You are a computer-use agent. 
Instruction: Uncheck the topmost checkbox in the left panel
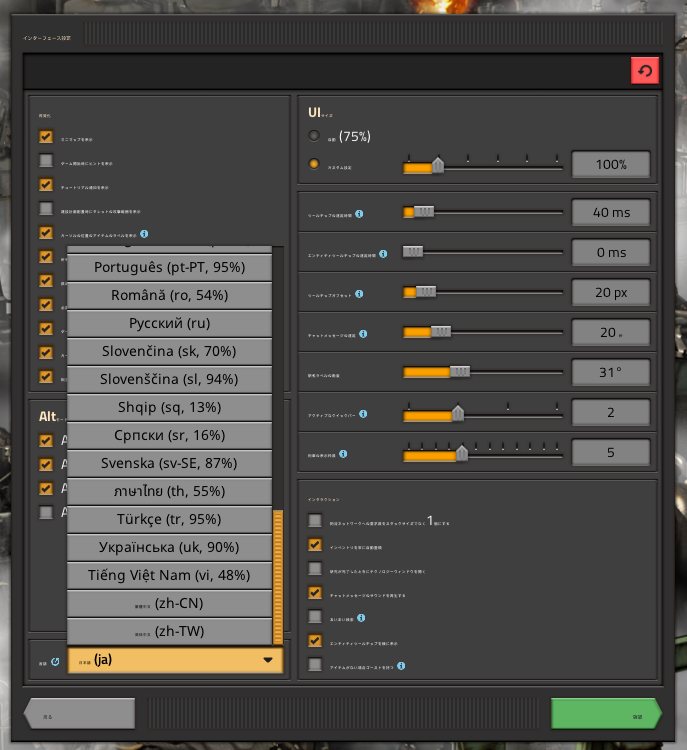[46, 137]
